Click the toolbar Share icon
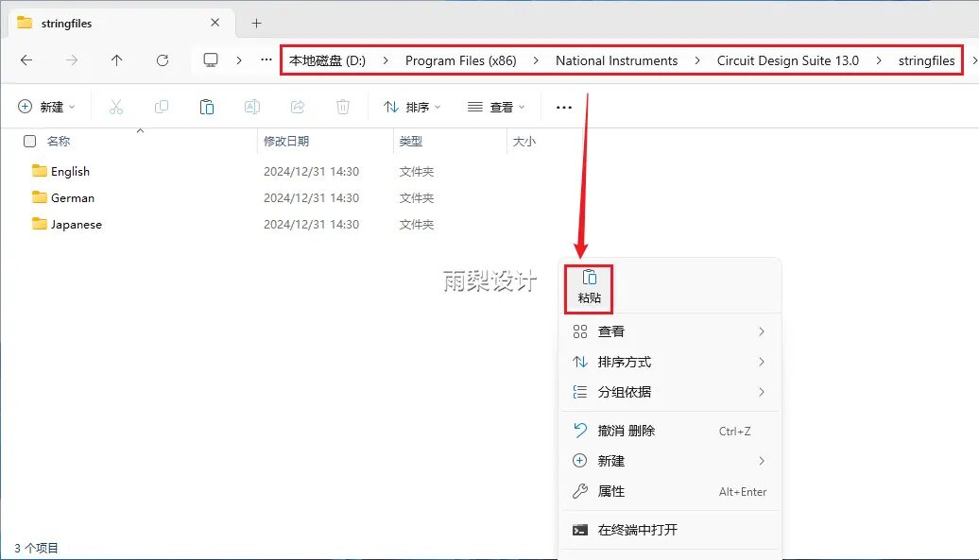Screen dimensions: 979x560 pyautogui.click(x=298, y=107)
